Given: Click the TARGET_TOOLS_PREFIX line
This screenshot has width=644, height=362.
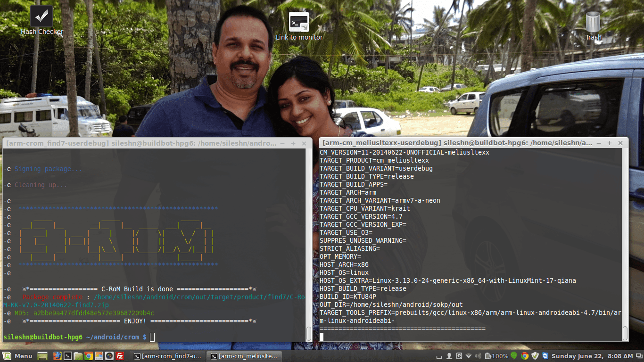Looking at the screenshot, I should click(471, 317).
